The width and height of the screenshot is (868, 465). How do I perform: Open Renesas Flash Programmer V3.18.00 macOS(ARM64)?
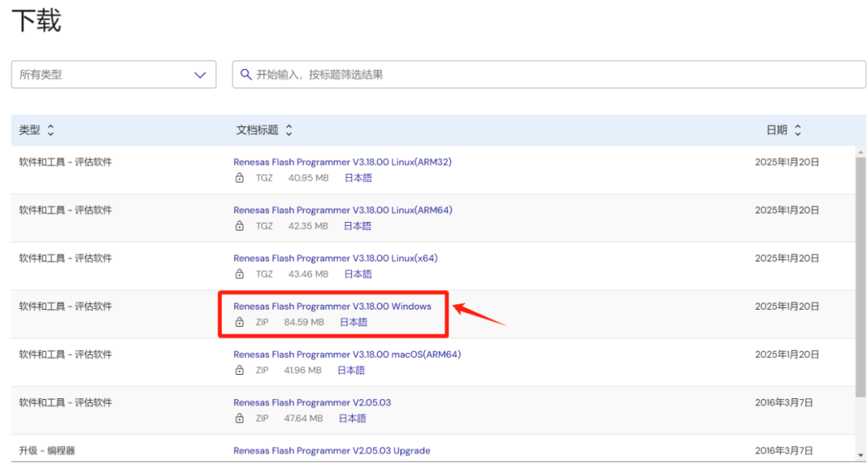[347, 354]
